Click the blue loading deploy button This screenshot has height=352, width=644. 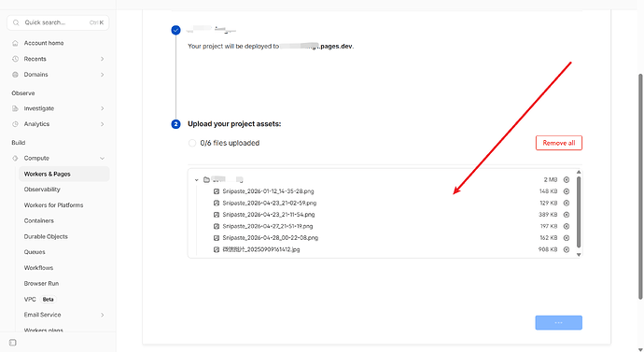[x=558, y=322]
